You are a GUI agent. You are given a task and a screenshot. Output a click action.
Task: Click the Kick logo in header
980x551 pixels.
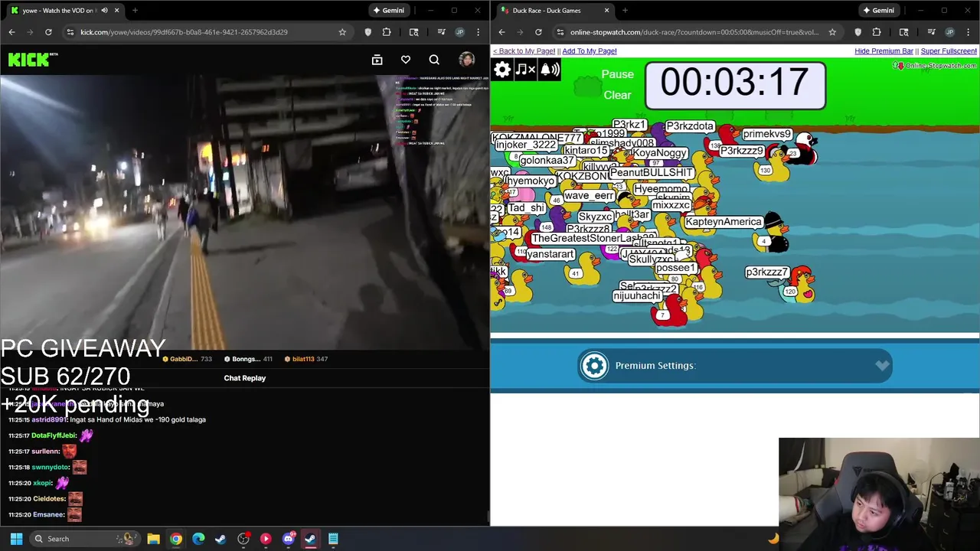(x=32, y=60)
